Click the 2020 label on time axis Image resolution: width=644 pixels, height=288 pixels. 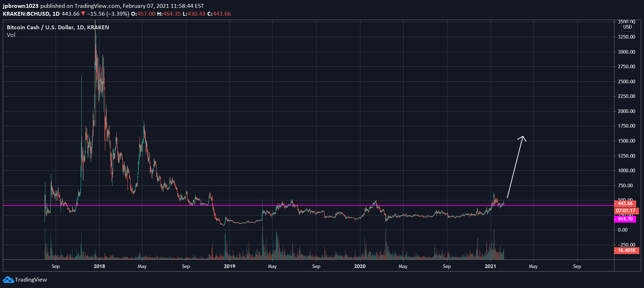[x=360, y=266]
